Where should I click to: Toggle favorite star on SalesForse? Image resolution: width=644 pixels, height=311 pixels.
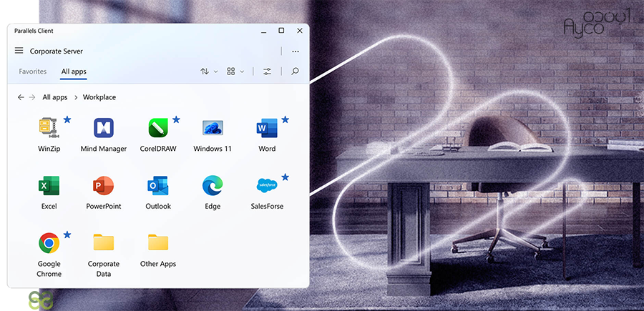coord(286,177)
